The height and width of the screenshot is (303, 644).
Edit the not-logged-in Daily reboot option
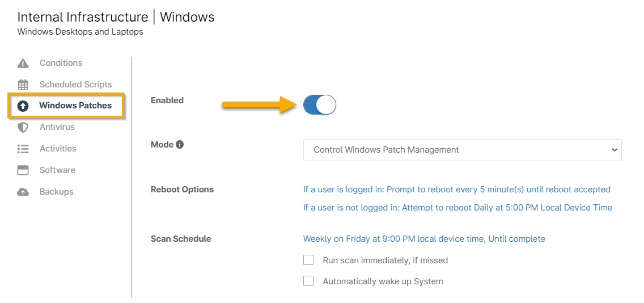coord(457,208)
